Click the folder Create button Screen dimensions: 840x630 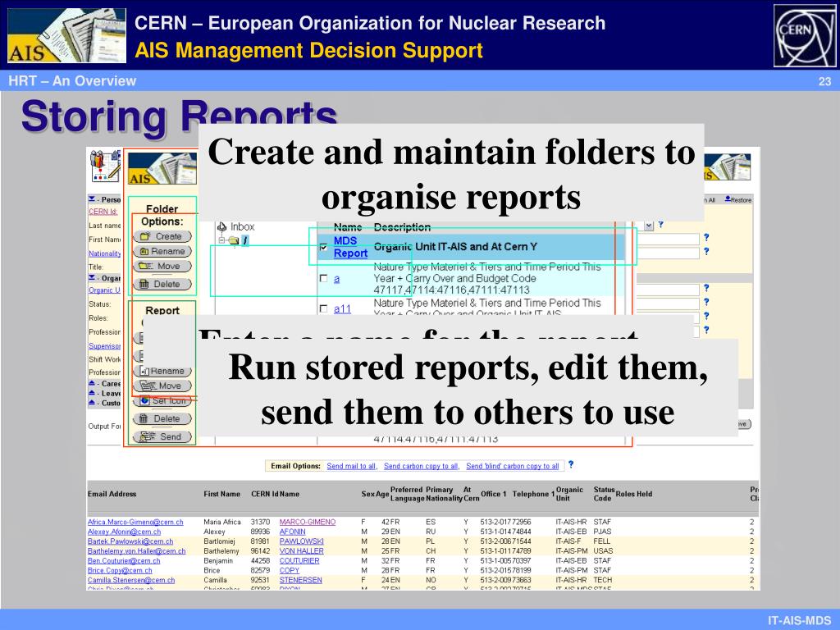[x=162, y=236]
